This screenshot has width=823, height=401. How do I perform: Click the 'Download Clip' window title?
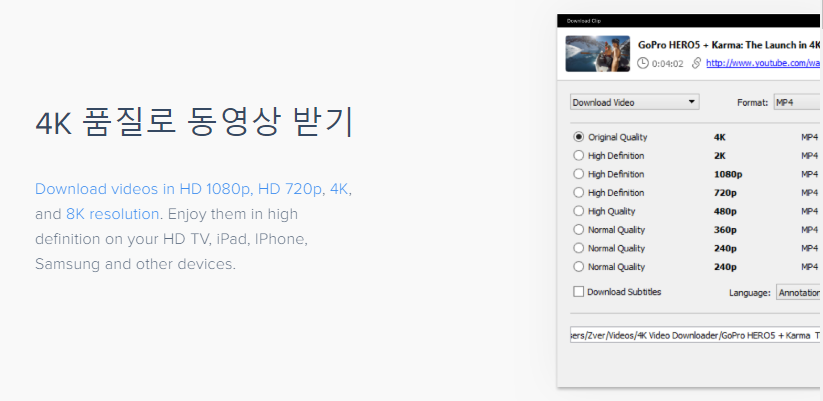584,21
